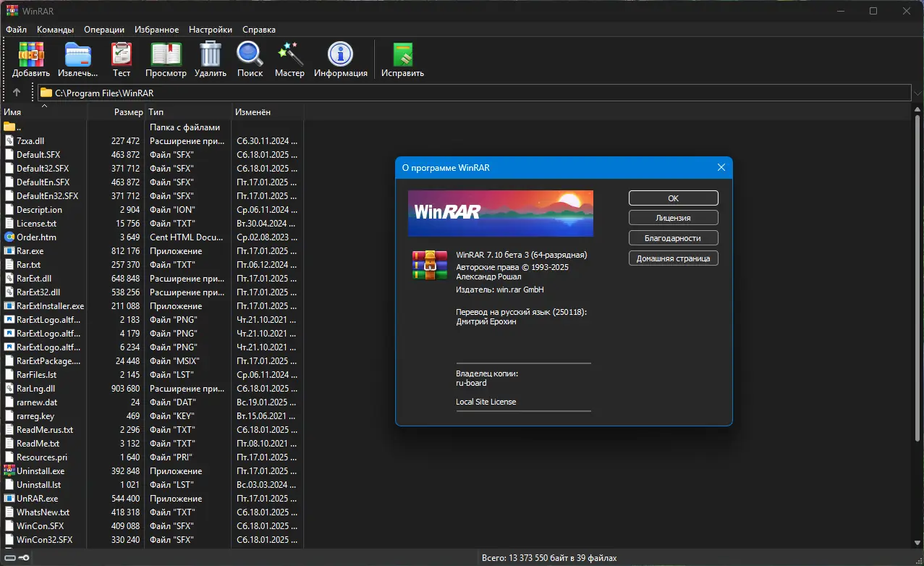Select the Uninstall.lst file
This screenshot has height=566, width=924.
pos(38,484)
